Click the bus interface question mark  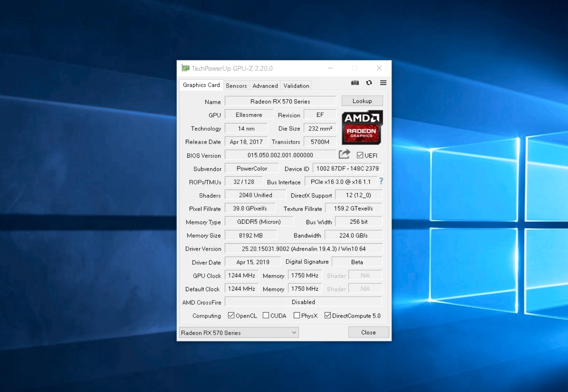pyautogui.click(x=381, y=181)
